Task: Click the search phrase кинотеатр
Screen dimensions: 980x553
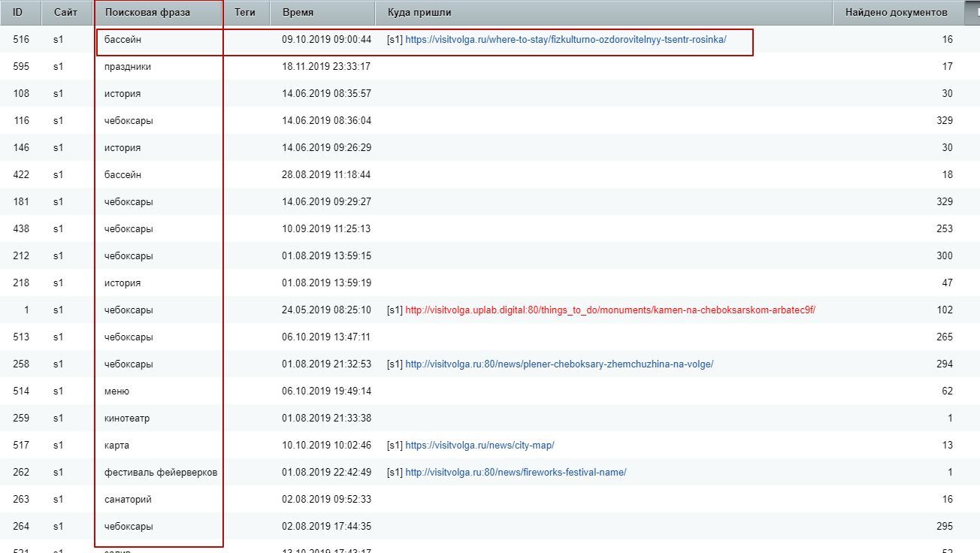Action: 127,419
